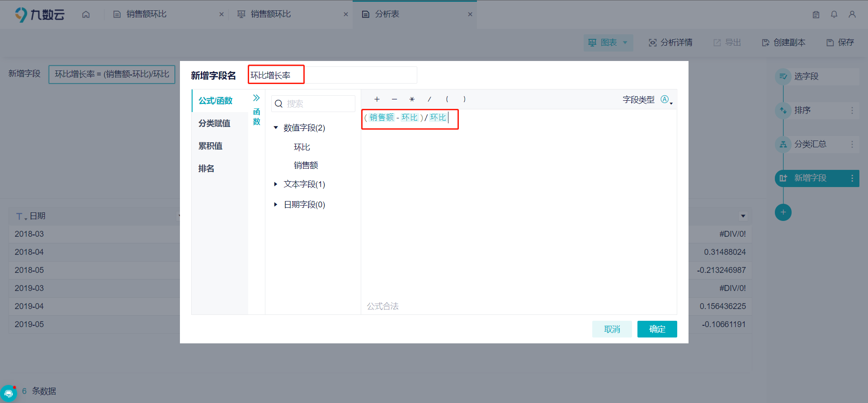The image size is (868, 403).
Task: Click the 九数云 logo
Action: click(x=40, y=14)
